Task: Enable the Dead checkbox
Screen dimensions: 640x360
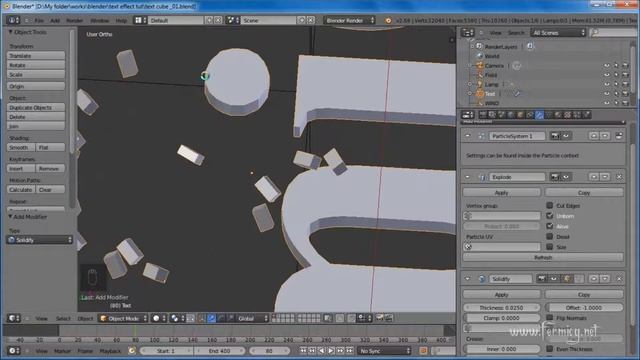Action: click(x=549, y=236)
